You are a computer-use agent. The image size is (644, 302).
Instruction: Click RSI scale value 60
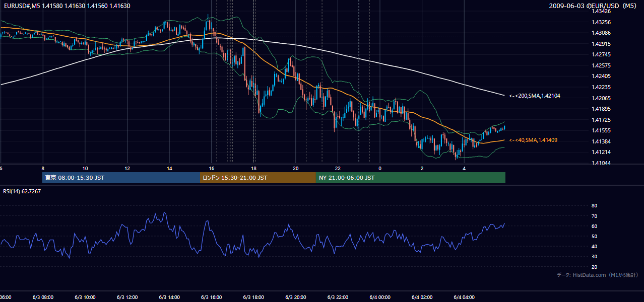(594, 226)
